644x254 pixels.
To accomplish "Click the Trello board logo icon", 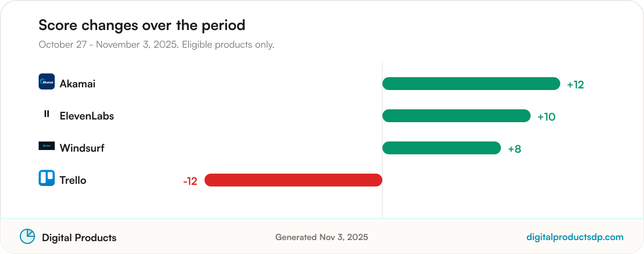I will pyautogui.click(x=47, y=178).
